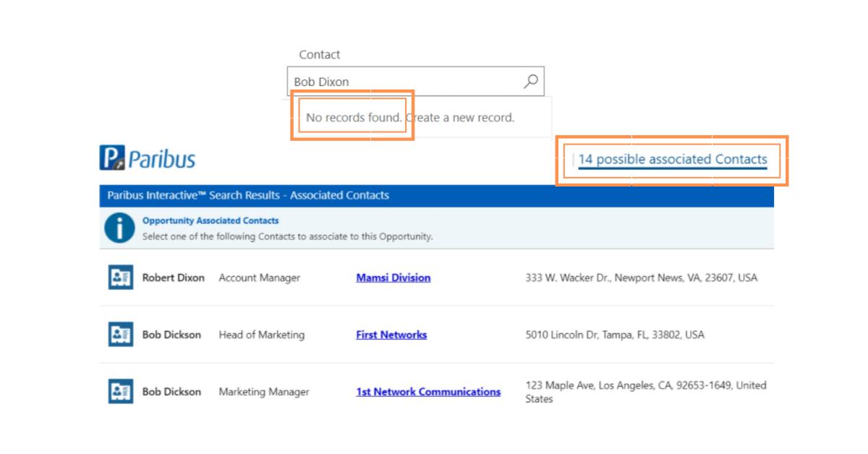Open the 14 possible associated Contacts link
Image resolution: width=868 pixels, height=454 pixels.
pyautogui.click(x=673, y=159)
